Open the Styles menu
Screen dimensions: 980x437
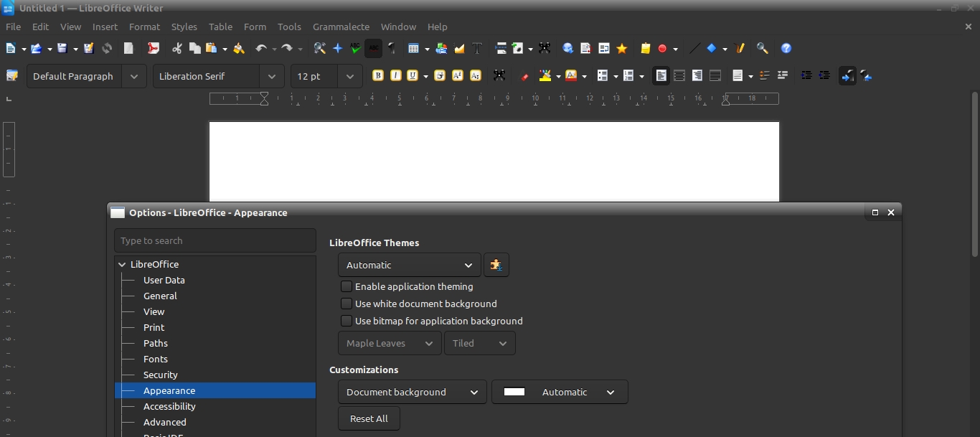click(184, 27)
